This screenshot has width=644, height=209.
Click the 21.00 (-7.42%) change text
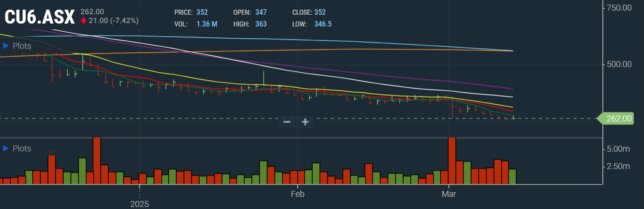[x=113, y=21]
